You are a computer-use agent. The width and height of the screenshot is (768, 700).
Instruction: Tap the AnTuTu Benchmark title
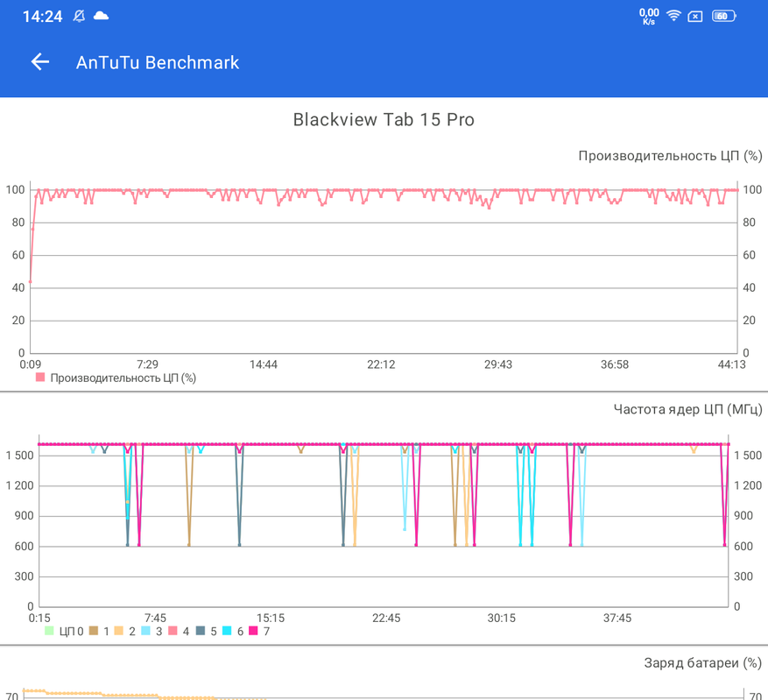(158, 63)
